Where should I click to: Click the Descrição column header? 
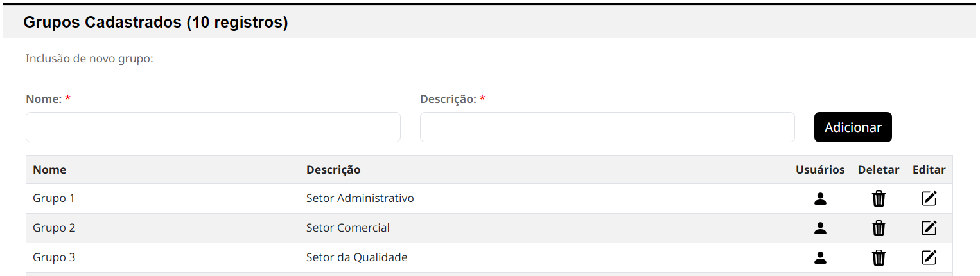(333, 170)
